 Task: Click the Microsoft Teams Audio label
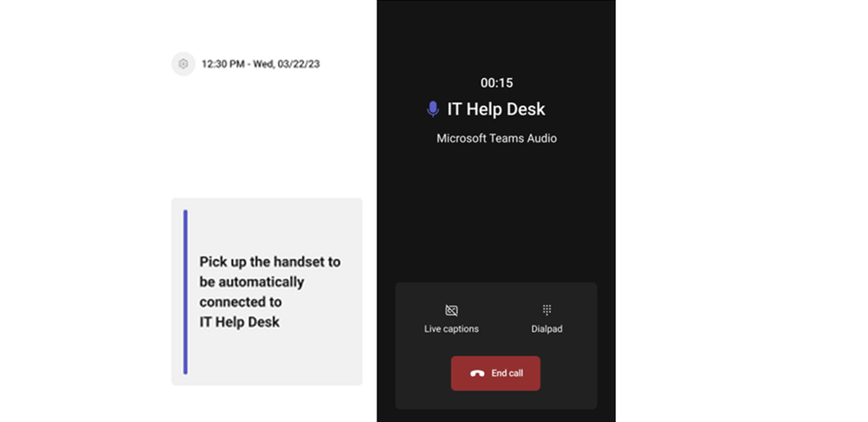pos(496,138)
